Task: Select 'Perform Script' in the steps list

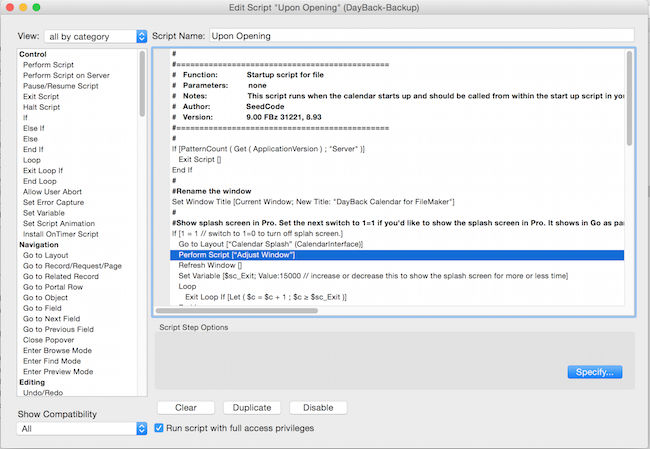Action: [48, 65]
